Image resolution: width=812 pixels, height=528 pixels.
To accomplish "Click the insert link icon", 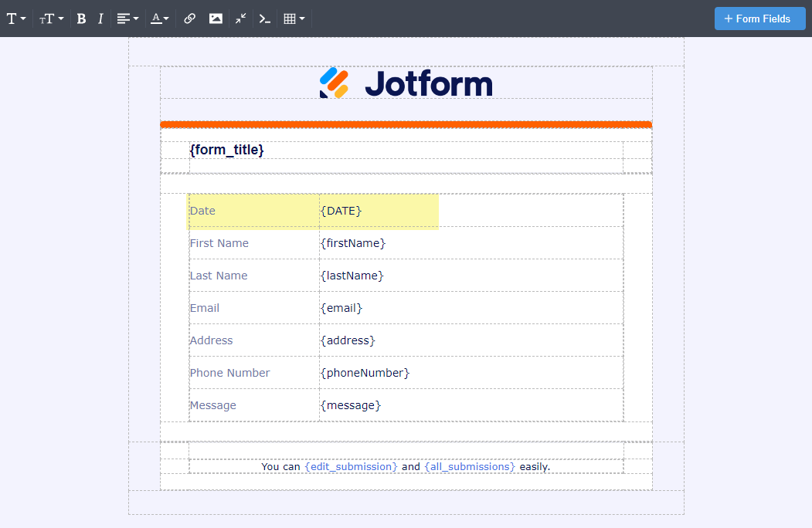I will (x=189, y=19).
